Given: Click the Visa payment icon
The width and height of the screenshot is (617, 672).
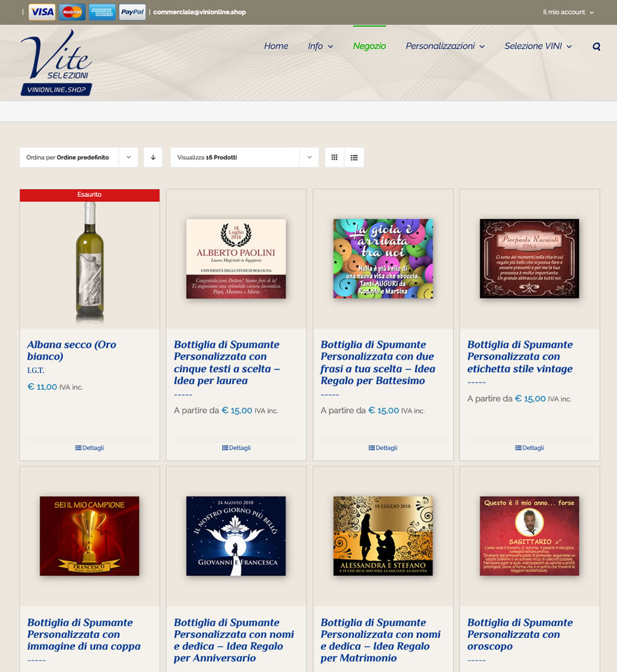Looking at the screenshot, I should tap(42, 12).
